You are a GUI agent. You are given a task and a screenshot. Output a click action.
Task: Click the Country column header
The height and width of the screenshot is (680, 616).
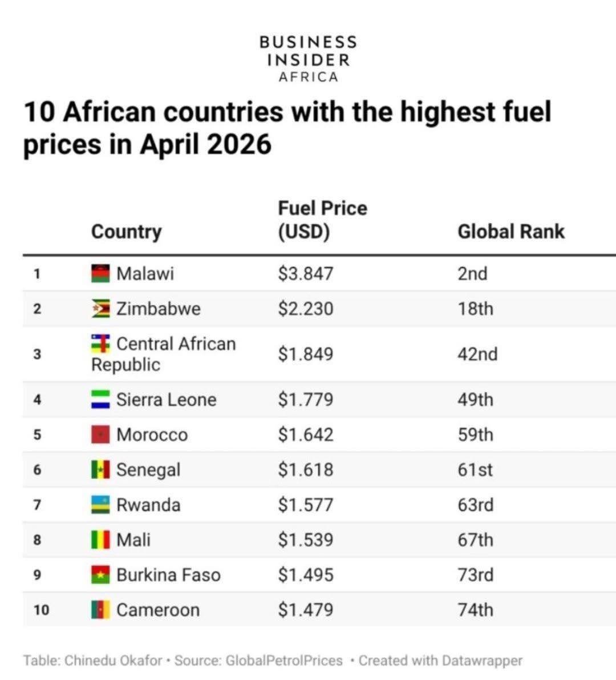pos(126,232)
